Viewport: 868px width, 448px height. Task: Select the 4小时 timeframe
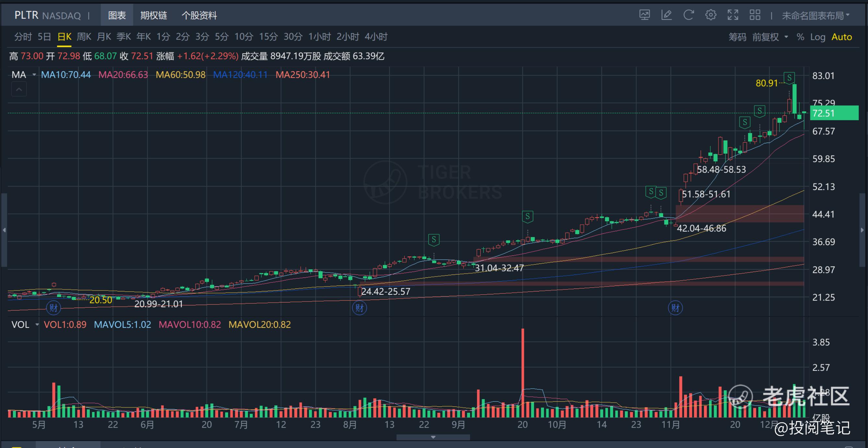376,37
